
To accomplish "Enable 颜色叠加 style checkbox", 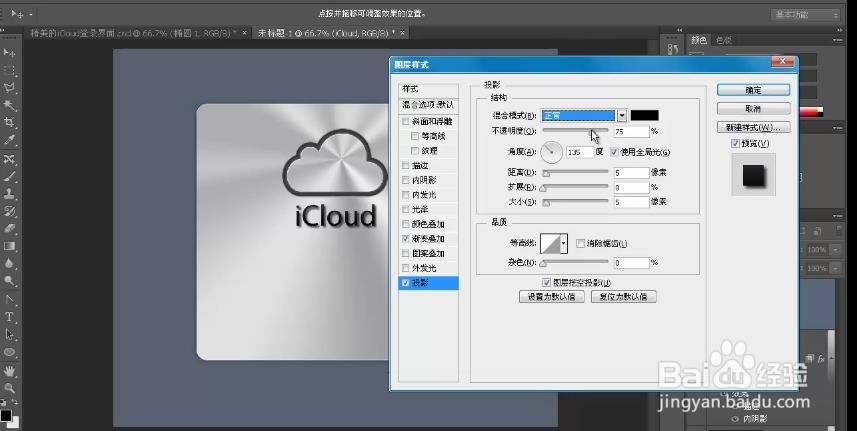I will coord(405,224).
